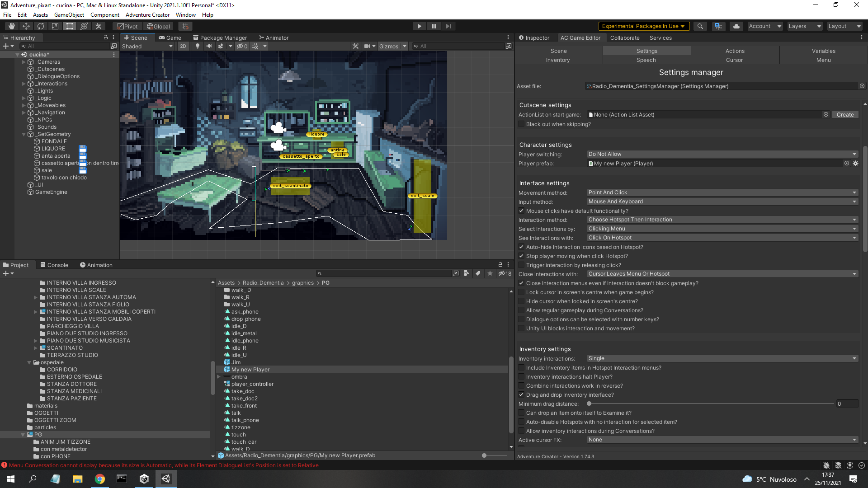The image size is (868, 488).
Task: Open Interaction method dropdown
Action: click(x=722, y=220)
